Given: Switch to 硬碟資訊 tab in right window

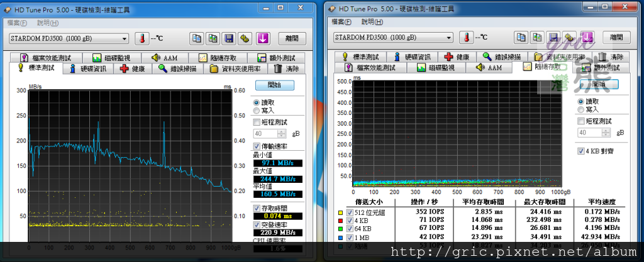Looking at the screenshot, I should tap(413, 57).
